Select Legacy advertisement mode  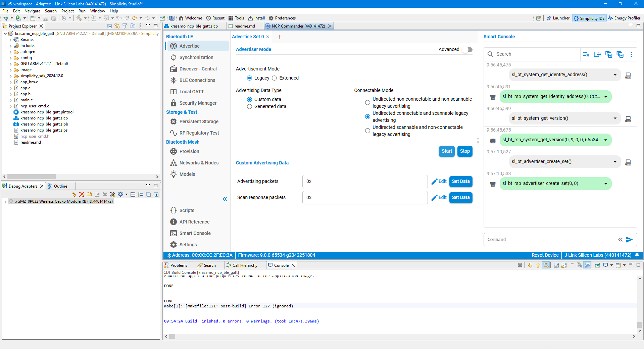(x=249, y=78)
